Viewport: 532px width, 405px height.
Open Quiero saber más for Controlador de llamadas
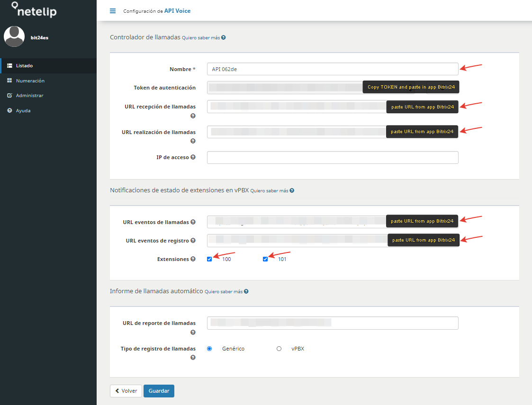click(201, 37)
